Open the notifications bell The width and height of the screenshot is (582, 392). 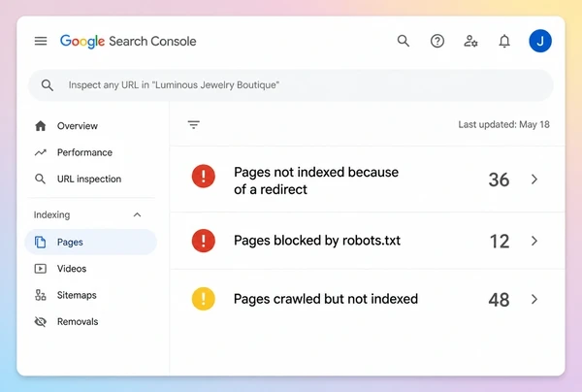point(504,41)
